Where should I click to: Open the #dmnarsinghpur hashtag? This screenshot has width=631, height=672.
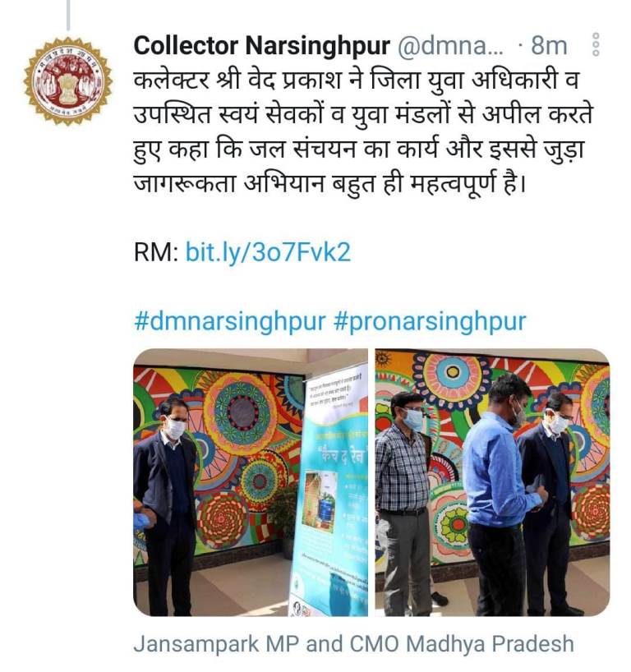click(x=230, y=321)
